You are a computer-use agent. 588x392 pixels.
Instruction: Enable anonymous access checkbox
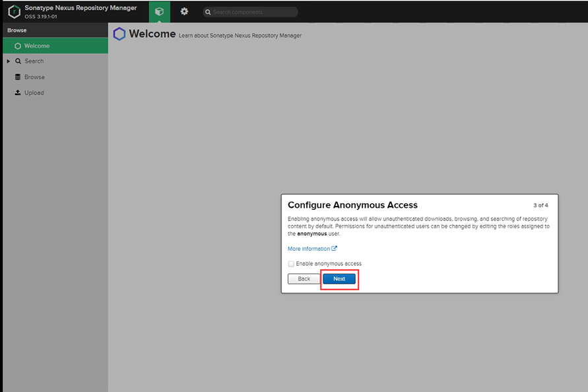pos(291,264)
